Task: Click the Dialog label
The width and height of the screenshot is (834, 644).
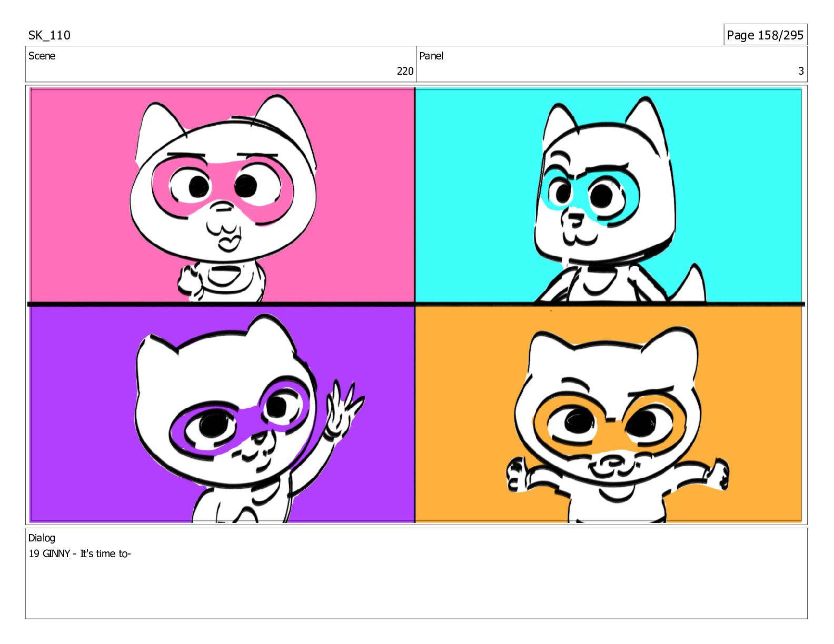Action: (x=42, y=538)
